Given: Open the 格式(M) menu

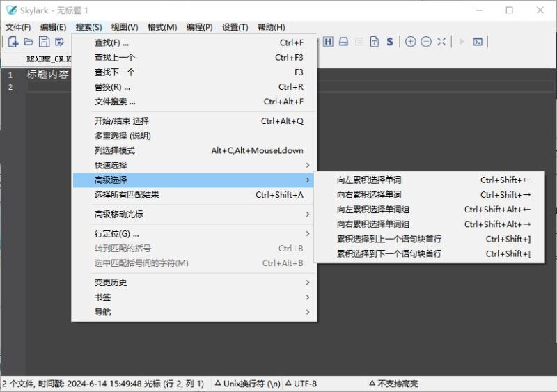Looking at the screenshot, I should click(x=162, y=27).
